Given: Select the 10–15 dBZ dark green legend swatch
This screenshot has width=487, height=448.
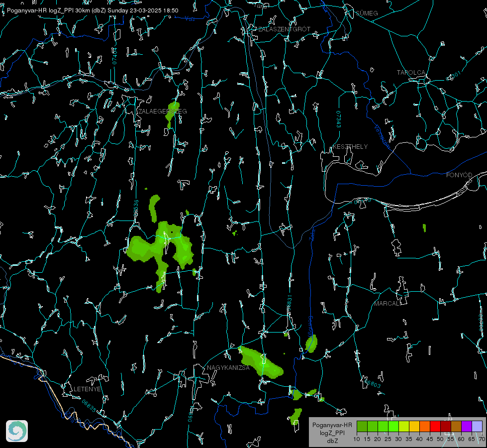Looking at the screenshot, I should point(362,426).
